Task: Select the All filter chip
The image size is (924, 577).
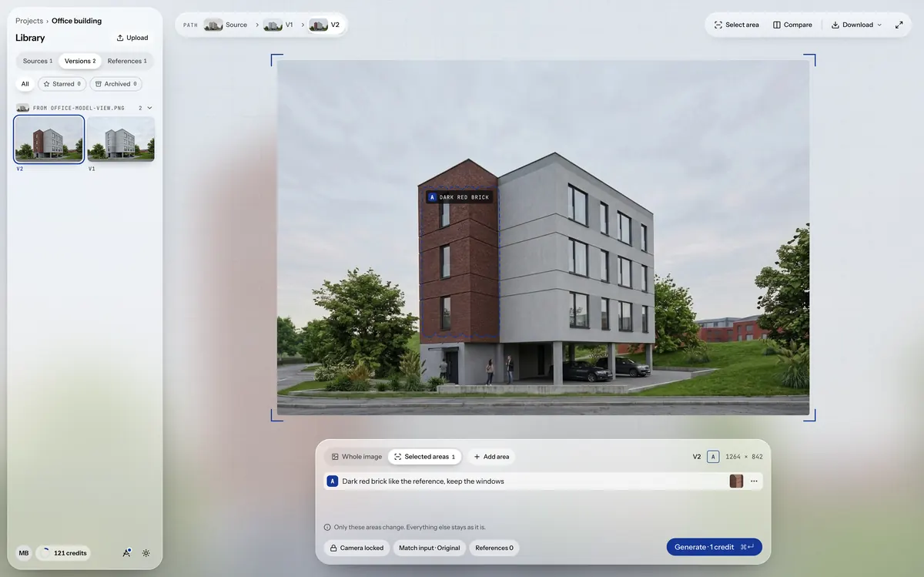Action: point(25,84)
